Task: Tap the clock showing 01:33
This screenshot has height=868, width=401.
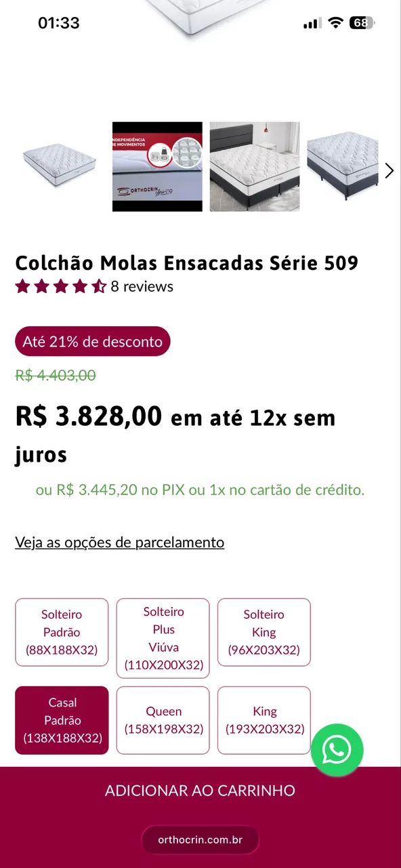Action: tap(60, 22)
